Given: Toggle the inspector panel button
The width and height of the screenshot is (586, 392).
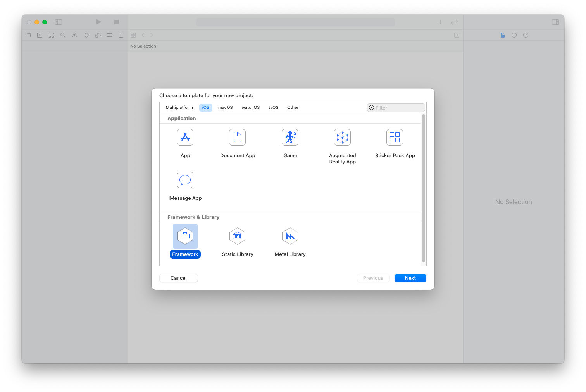Looking at the screenshot, I should (555, 22).
